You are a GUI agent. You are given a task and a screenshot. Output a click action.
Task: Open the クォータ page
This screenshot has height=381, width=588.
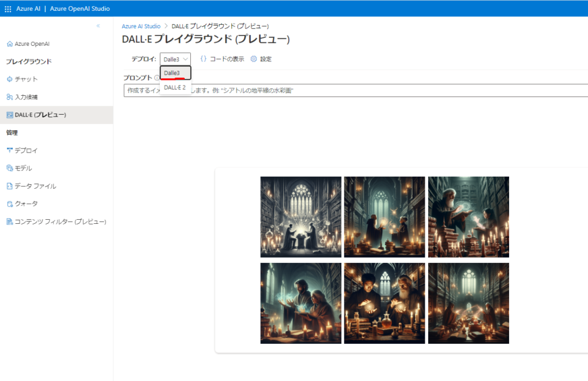26,204
